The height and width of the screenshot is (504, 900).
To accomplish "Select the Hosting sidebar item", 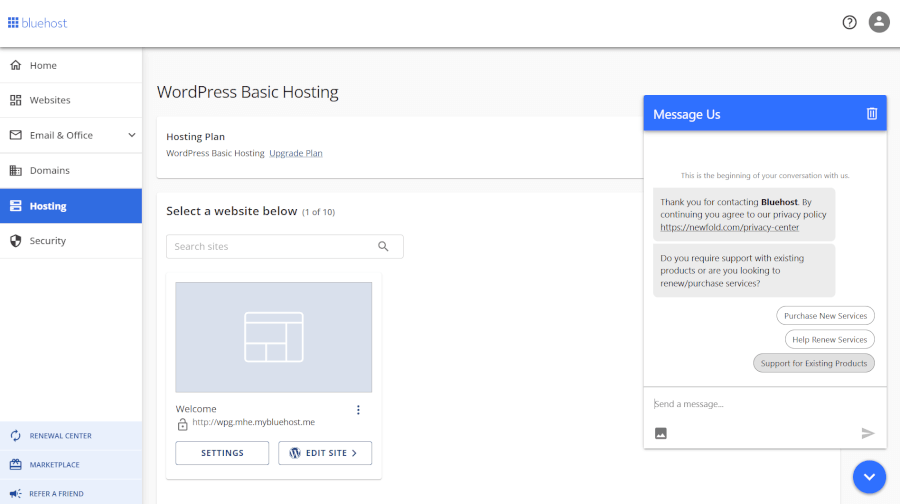I will pos(71,206).
